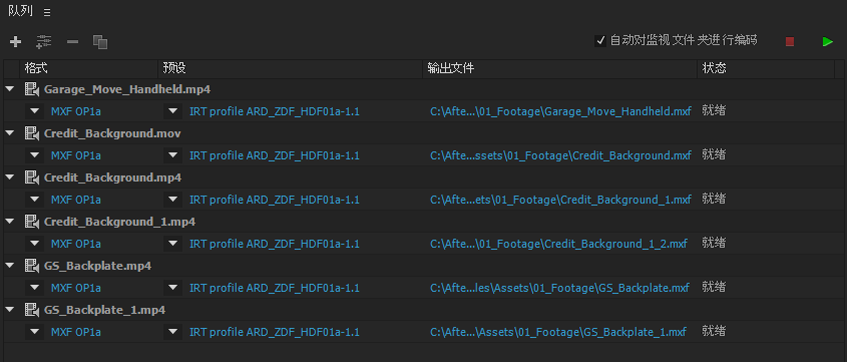Open preset dropdown for Credit_Background.mov output
The image size is (847, 362).
pos(173,156)
